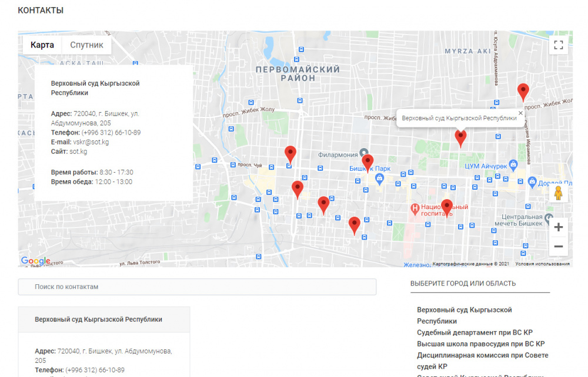Zoom in on the map
Screen dimensions: 588x377
[558, 227]
